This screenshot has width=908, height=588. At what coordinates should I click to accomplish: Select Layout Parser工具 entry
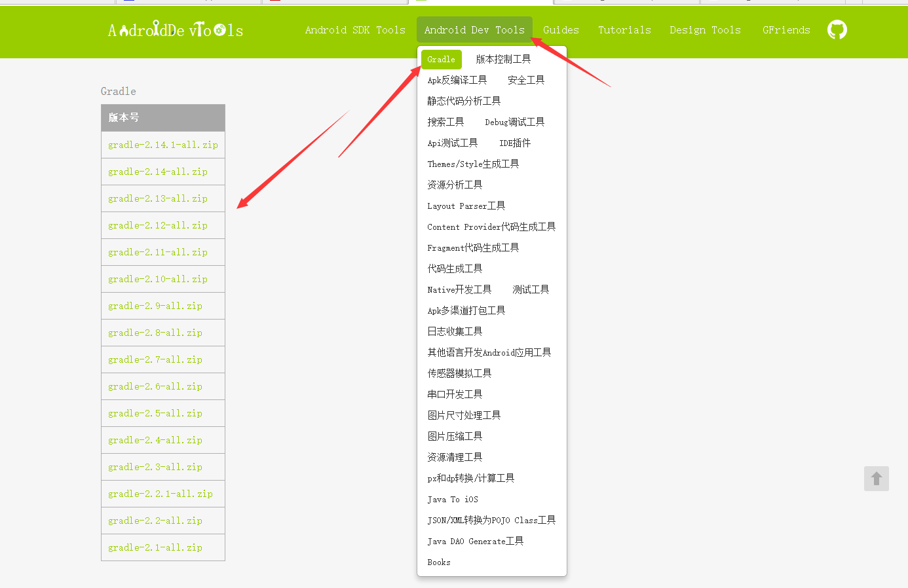pos(466,206)
